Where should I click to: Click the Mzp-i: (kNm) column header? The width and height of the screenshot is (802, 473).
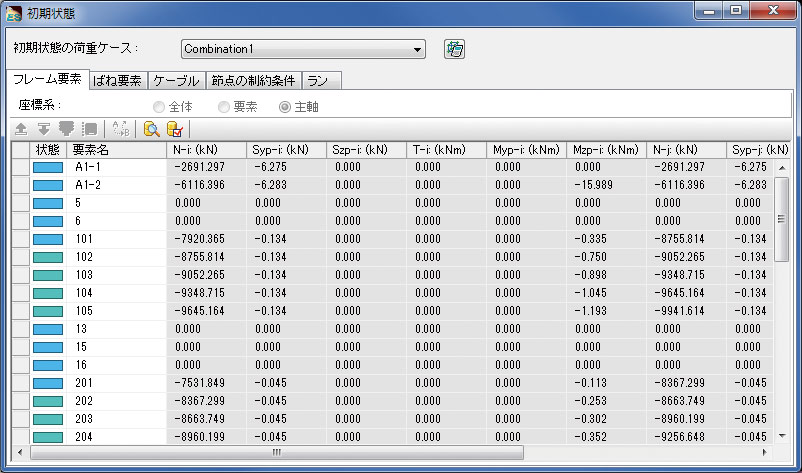click(606, 150)
